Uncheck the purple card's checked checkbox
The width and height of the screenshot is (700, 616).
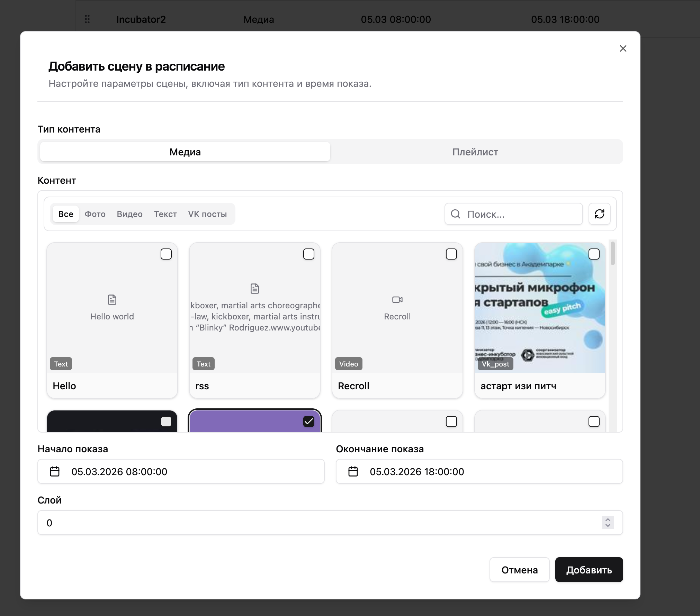(x=308, y=421)
